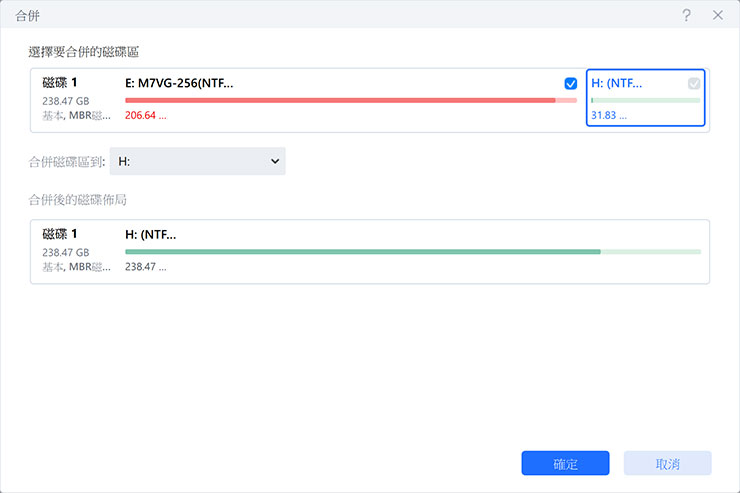This screenshot has width=740, height=493.
Task: Click the 206.64 size text in red
Action: click(x=146, y=116)
